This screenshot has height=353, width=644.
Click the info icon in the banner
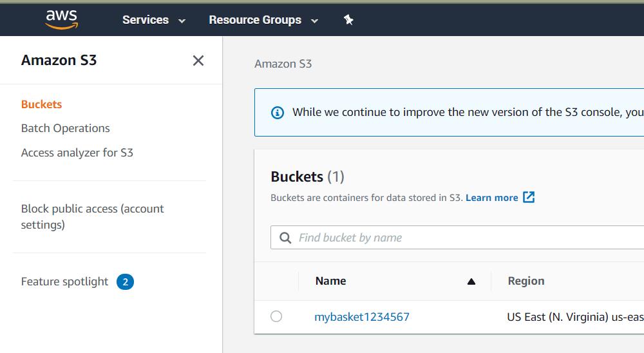tap(278, 112)
